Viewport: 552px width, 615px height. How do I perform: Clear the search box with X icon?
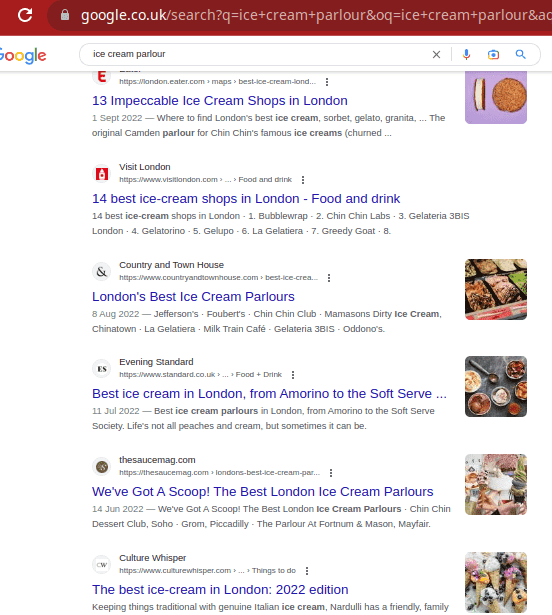(436, 55)
